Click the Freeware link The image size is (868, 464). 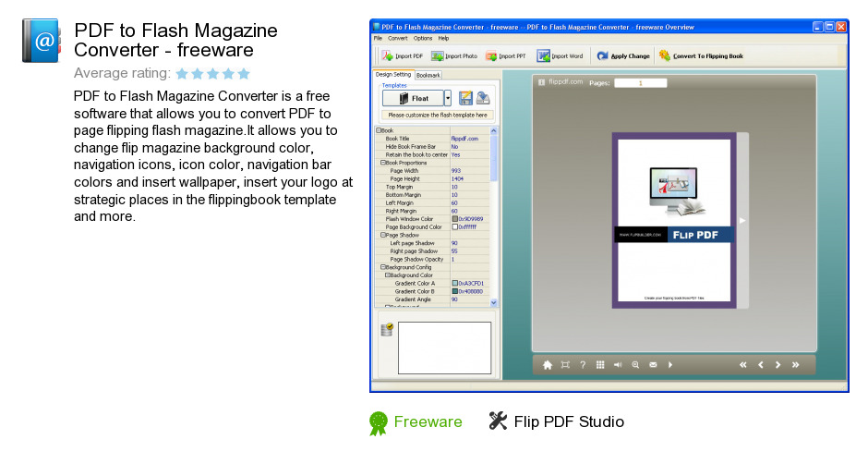[428, 421]
